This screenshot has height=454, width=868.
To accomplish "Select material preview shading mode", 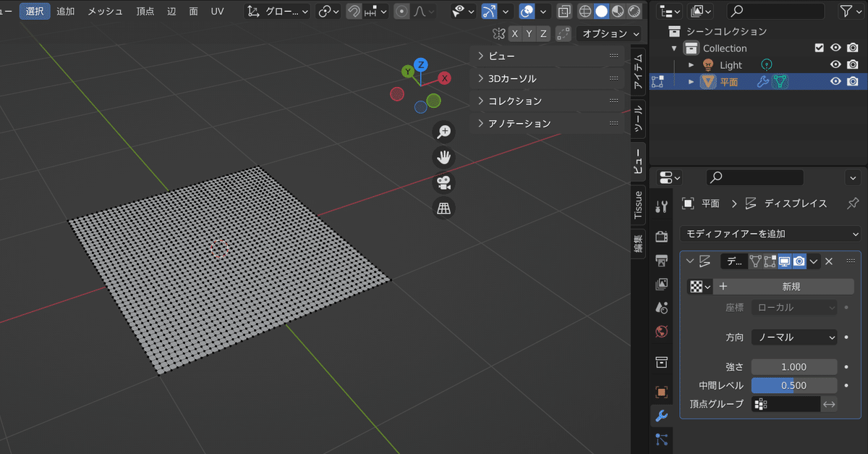I will 618,12.
